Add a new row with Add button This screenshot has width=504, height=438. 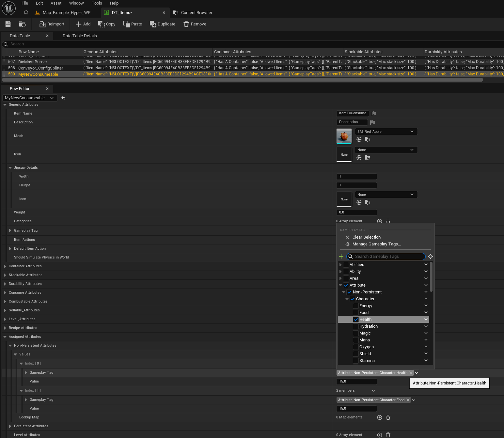[83, 24]
